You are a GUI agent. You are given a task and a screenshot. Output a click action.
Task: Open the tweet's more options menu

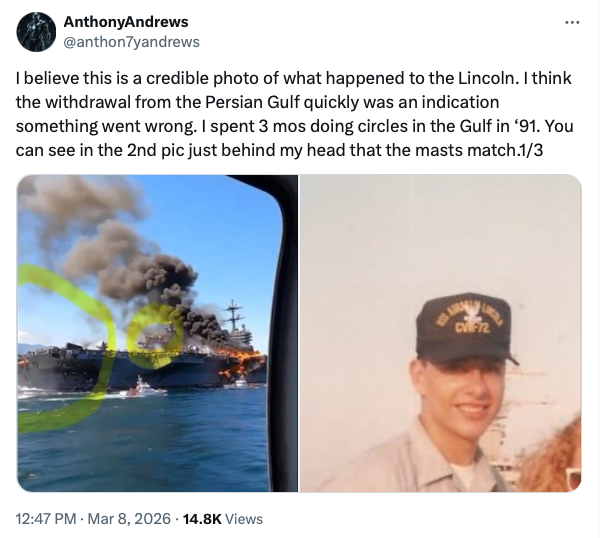[x=572, y=23]
